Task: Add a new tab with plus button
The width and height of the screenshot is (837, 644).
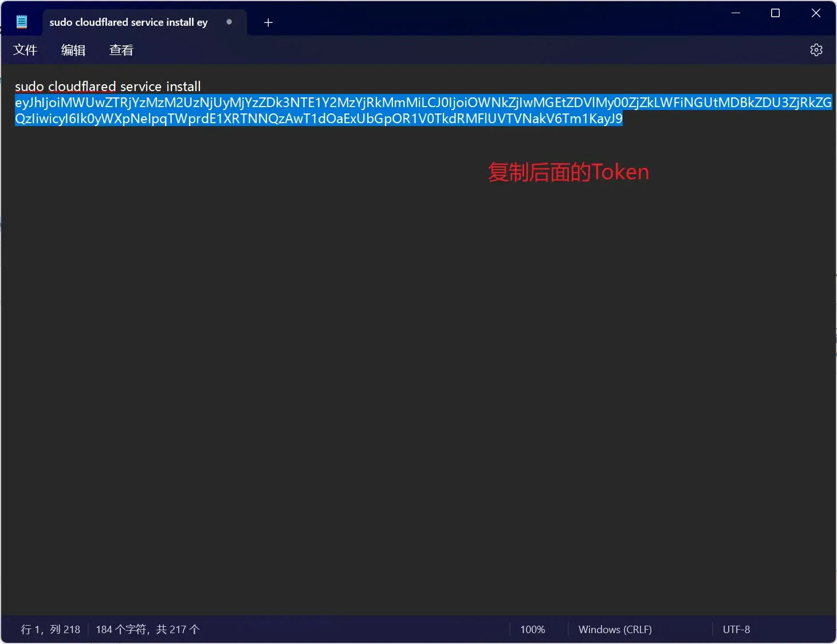Action: [x=268, y=22]
